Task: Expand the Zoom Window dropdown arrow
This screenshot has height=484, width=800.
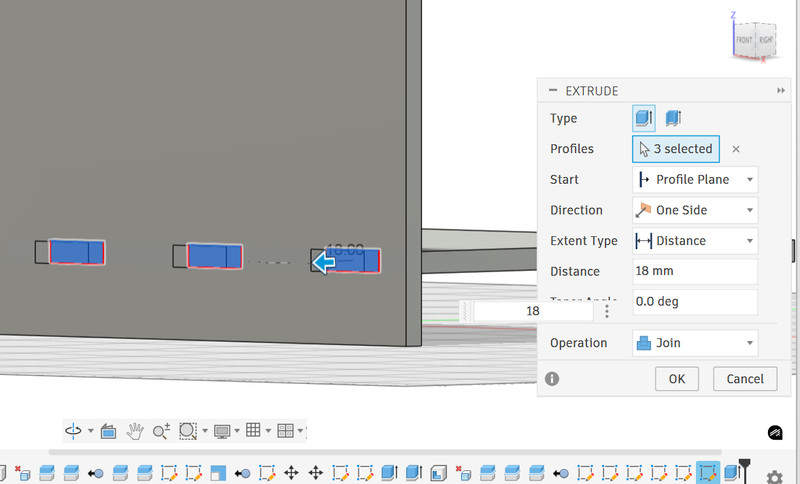Action: (205, 431)
